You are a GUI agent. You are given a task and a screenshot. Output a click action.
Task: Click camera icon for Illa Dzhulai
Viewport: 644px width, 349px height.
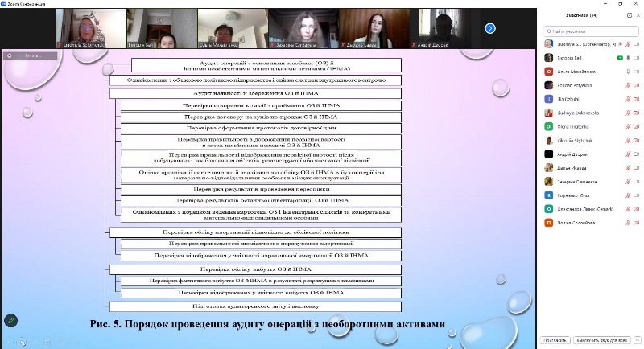click(x=637, y=99)
